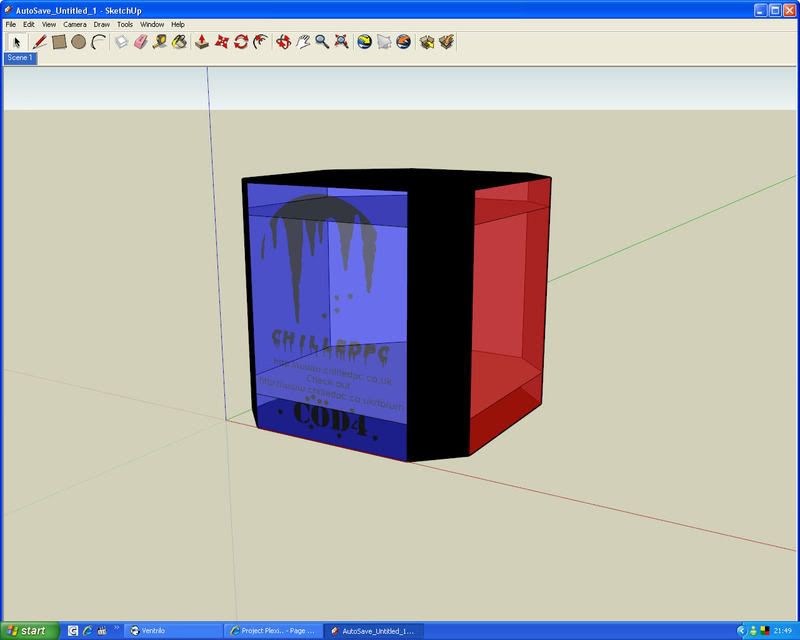Activate the Arc tool
Viewport: 800px width, 640px height.
(x=98, y=42)
